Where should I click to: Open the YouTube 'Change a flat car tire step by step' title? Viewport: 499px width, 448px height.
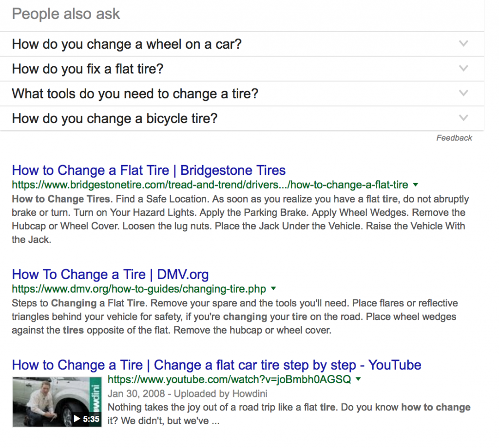pos(216,365)
